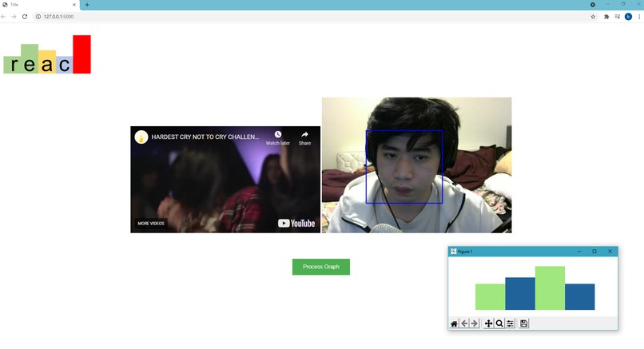Reload the browser page
The height and width of the screenshot is (349, 644).
25,17
